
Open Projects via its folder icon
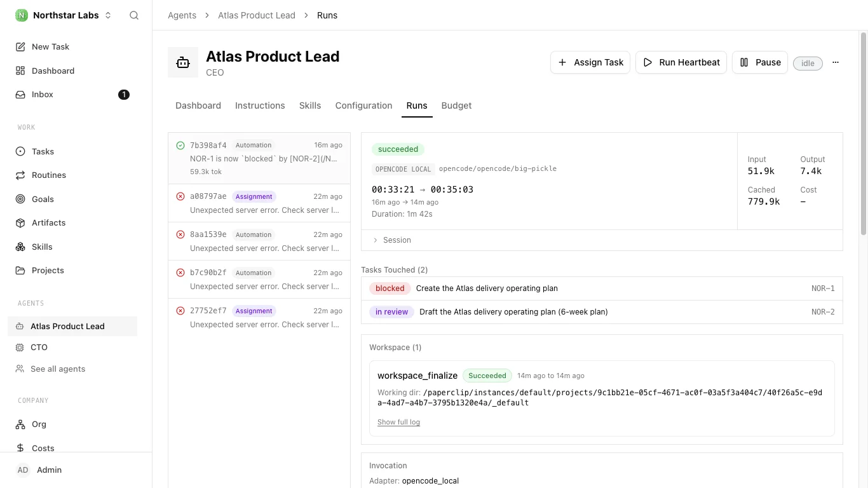(x=20, y=271)
